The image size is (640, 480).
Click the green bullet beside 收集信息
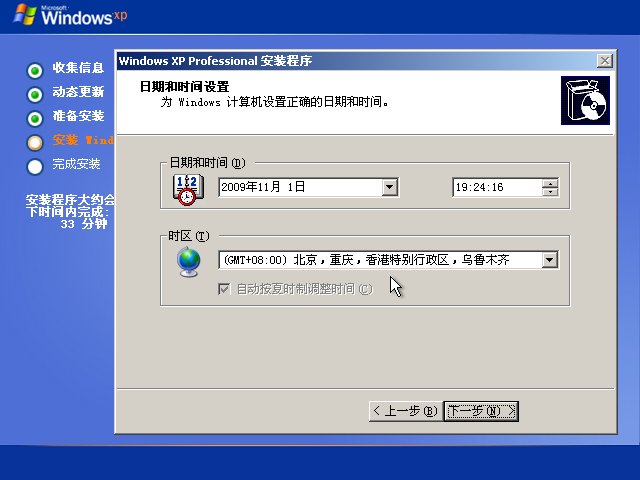[x=35, y=70]
